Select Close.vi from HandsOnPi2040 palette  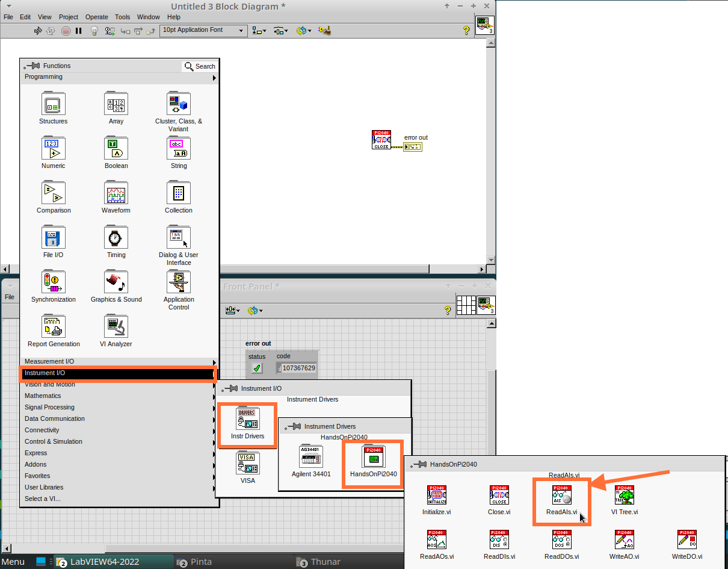click(499, 500)
